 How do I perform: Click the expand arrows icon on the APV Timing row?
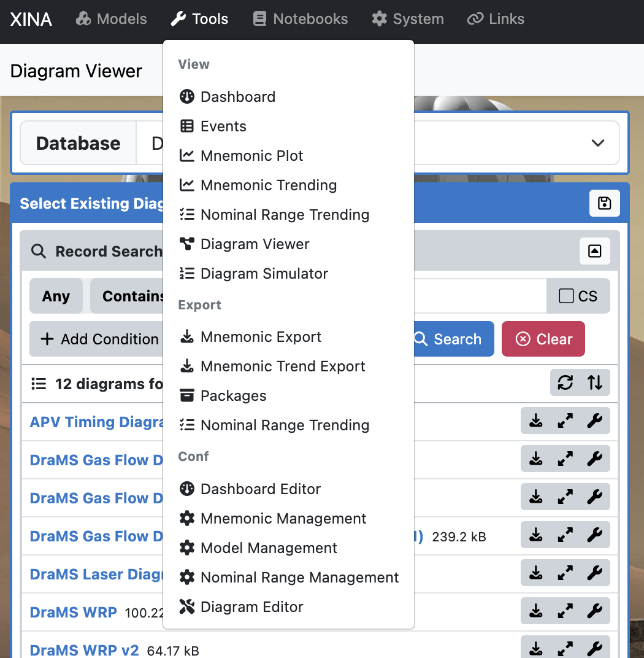[565, 420]
